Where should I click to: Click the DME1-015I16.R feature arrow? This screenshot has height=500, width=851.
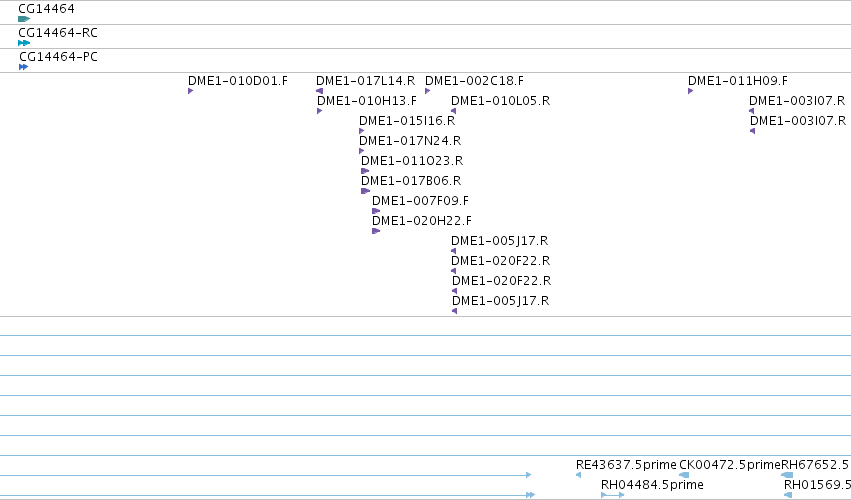point(361,131)
